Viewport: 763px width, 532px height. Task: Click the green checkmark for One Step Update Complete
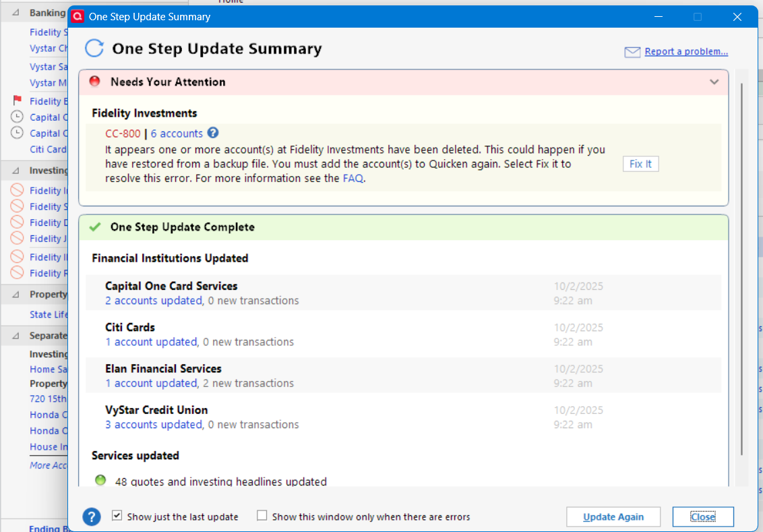(x=95, y=227)
